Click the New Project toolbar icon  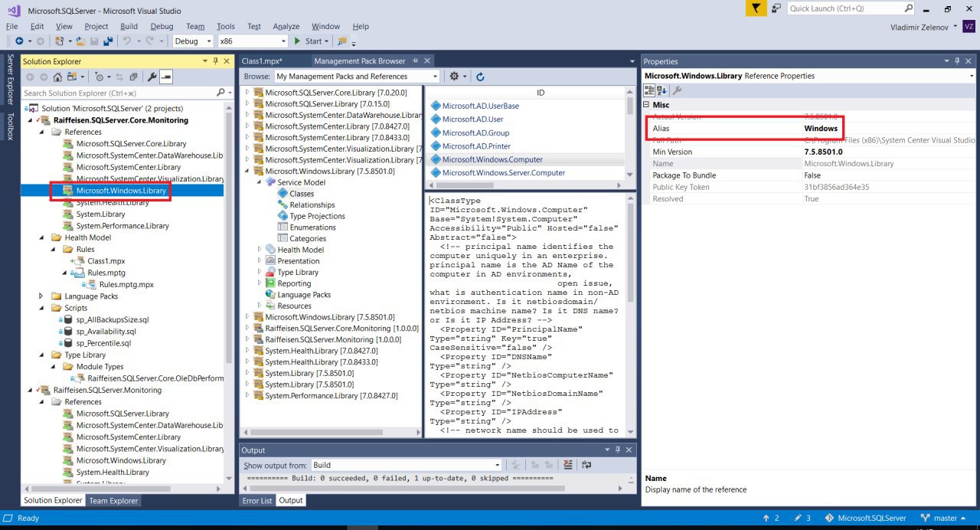coord(60,41)
